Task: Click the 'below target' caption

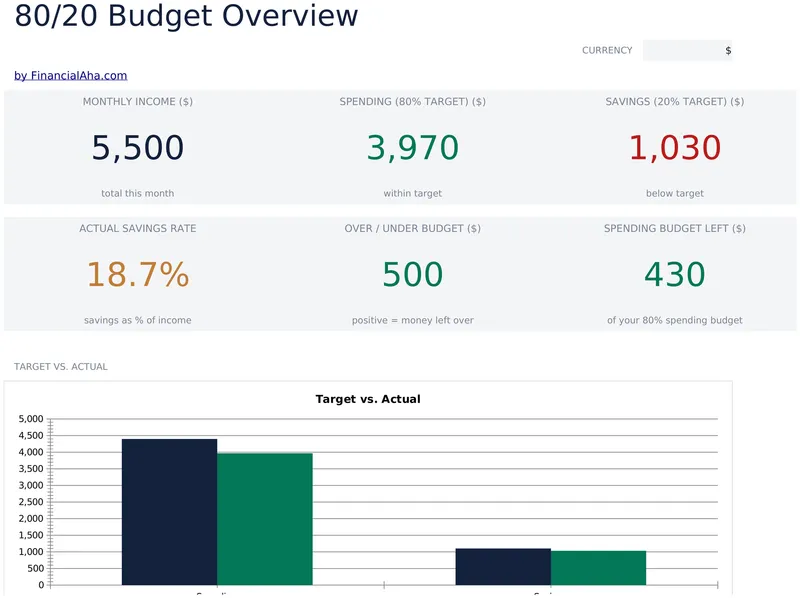Action: tap(674, 193)
